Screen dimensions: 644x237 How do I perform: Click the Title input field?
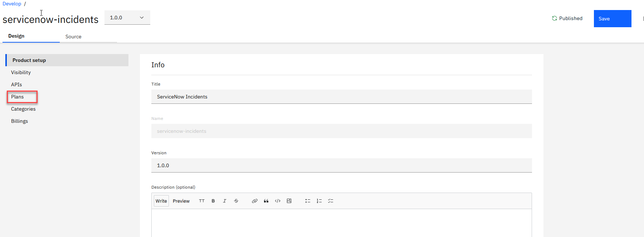(341, 97)
